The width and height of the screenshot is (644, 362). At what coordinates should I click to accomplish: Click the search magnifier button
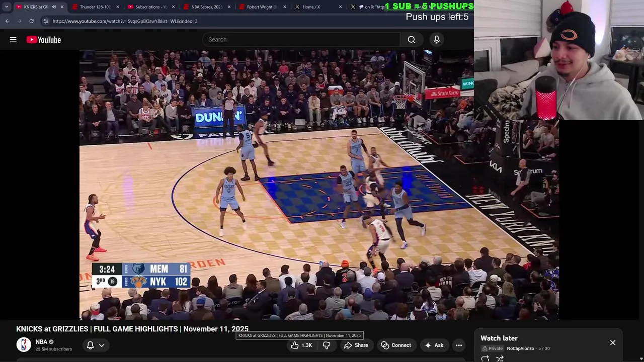(x=412, y=40)
